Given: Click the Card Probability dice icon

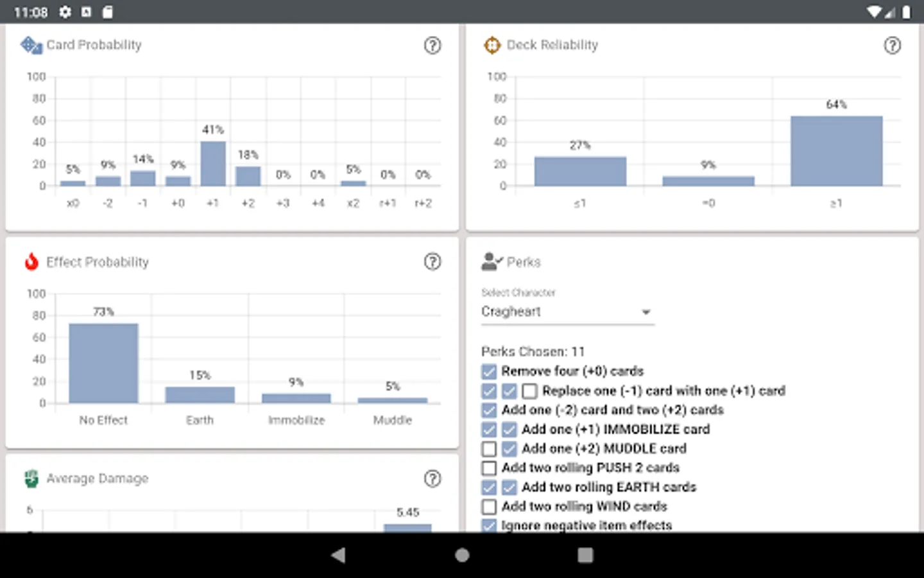Looking at the screenshot, I should pos(30,45).
